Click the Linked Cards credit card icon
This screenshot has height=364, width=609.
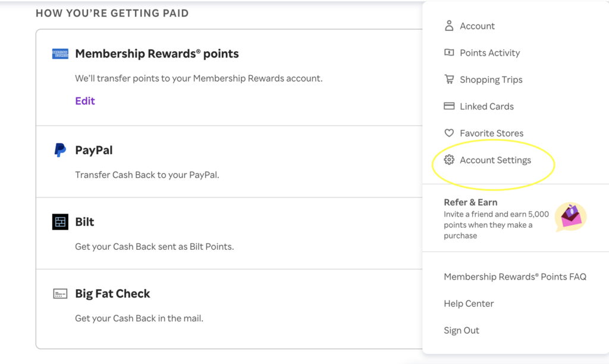449,106
